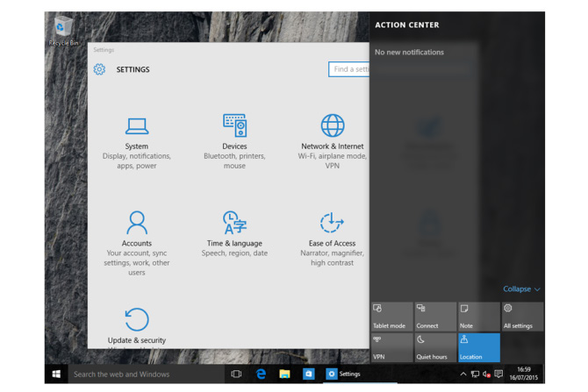
Task: Open Time & language settings
Action: click(x=234, y=233)
